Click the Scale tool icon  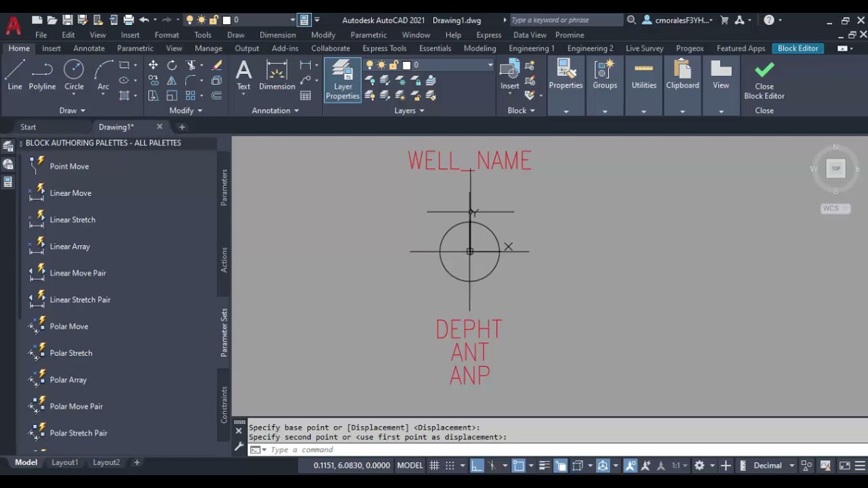[x=172, y=96]
